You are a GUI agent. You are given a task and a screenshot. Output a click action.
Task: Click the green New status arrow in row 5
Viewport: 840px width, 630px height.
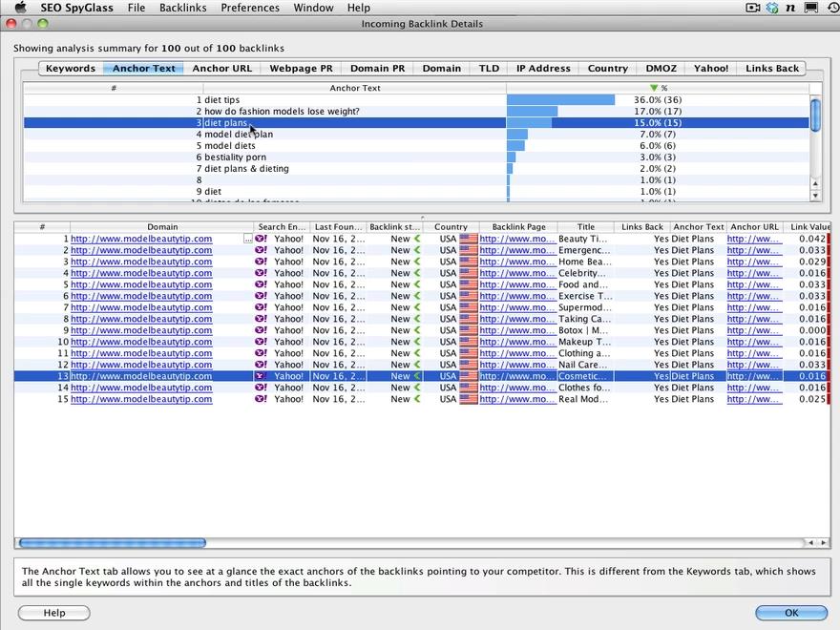[417, 284]
